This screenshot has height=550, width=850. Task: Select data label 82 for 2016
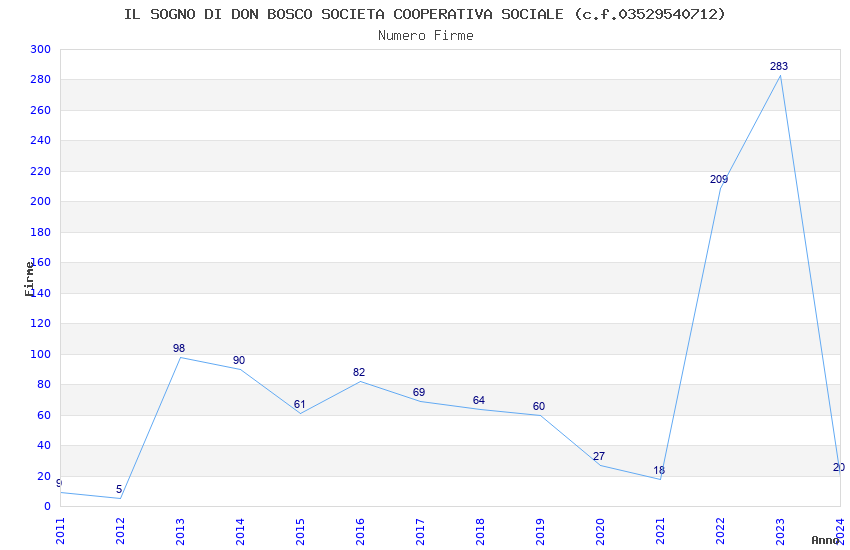359,372
